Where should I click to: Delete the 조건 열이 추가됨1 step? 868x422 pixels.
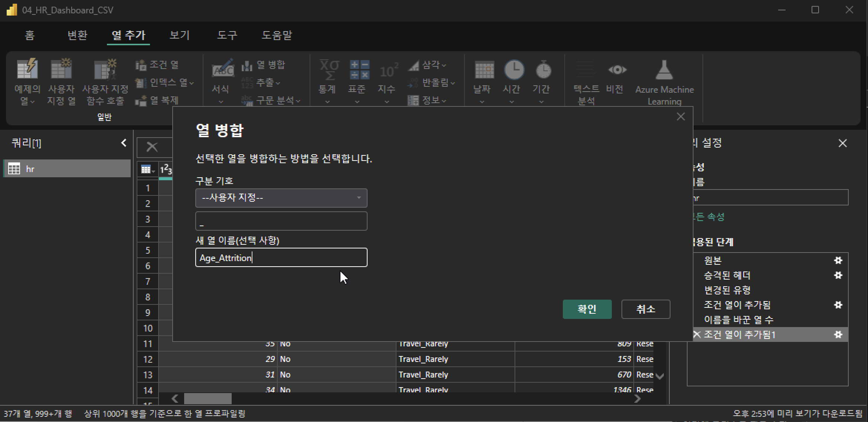coord(697,334)
